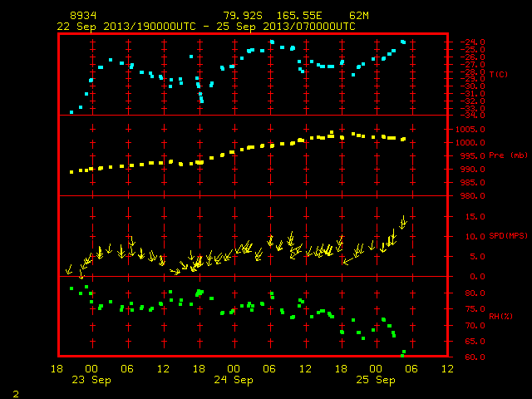Click the number 2 at bottom-left corner
This screenshot has width=532, height=399.
point(16,394)
